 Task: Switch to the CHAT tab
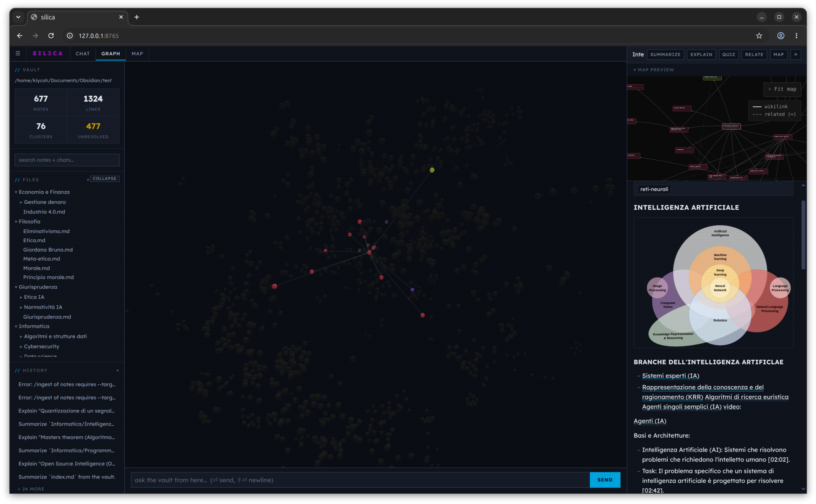[x=83, y=54]
